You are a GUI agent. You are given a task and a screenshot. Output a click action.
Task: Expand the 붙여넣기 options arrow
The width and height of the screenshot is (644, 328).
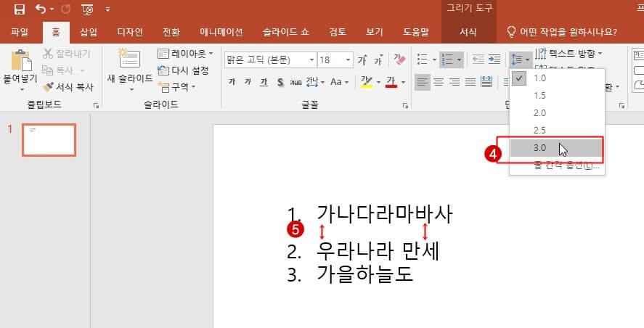pyautogui.click(x=21, y=90)
